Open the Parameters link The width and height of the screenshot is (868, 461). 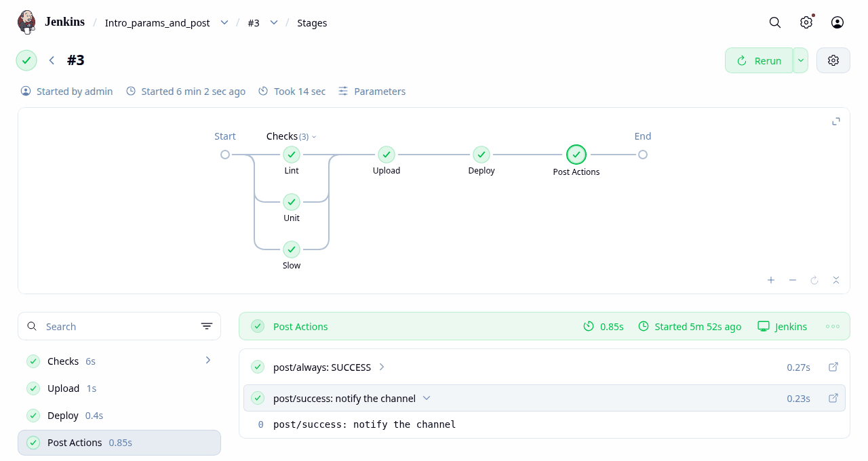pyautogui.click(x=372, y=91)
